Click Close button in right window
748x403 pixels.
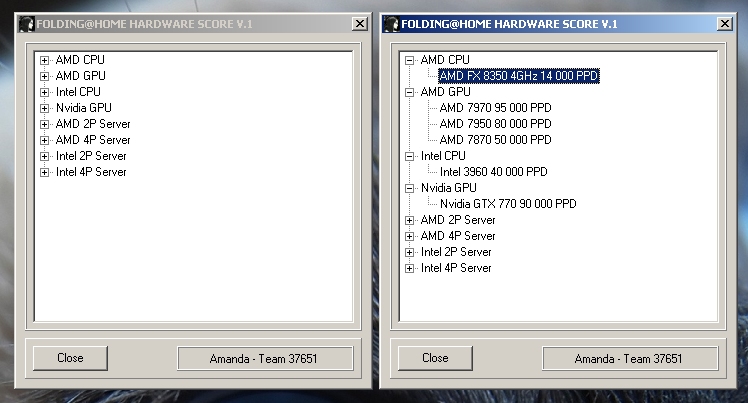[435, 358]
